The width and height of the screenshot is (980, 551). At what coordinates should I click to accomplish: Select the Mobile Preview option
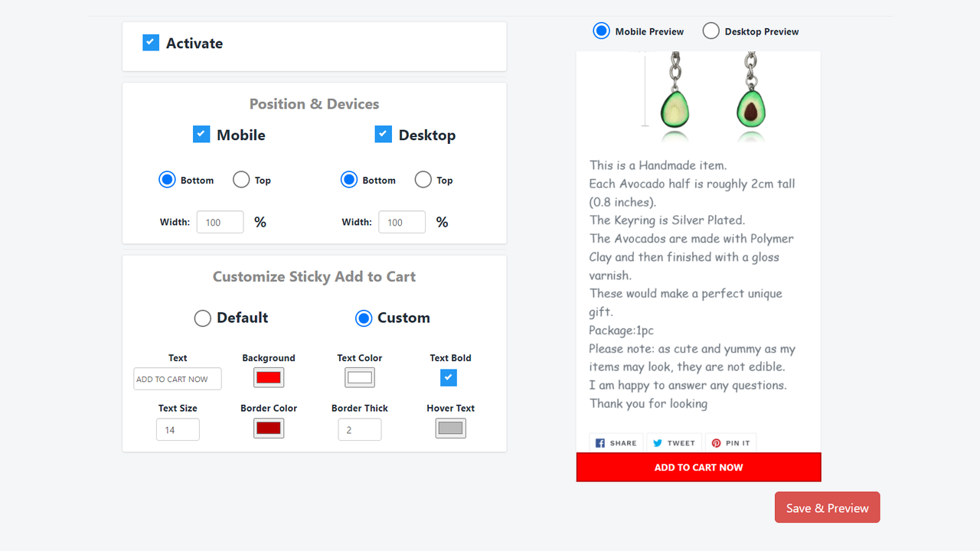tap(602, 31)
